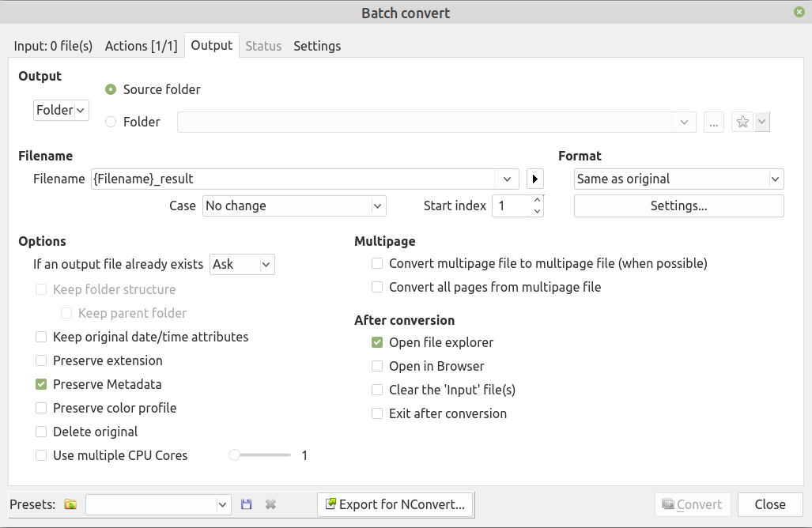Click the load preset folder icon
Screen dimensions: 812x528
tap(70, 504)
